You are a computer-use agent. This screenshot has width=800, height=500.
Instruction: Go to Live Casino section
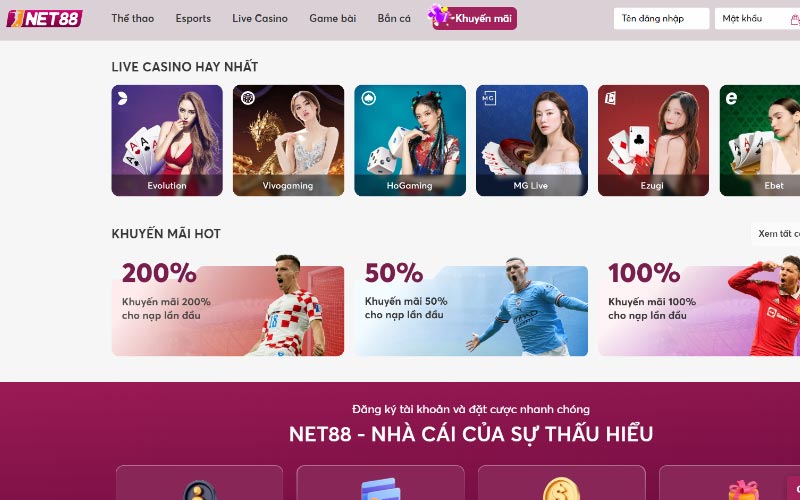click(x=260, y=18)
